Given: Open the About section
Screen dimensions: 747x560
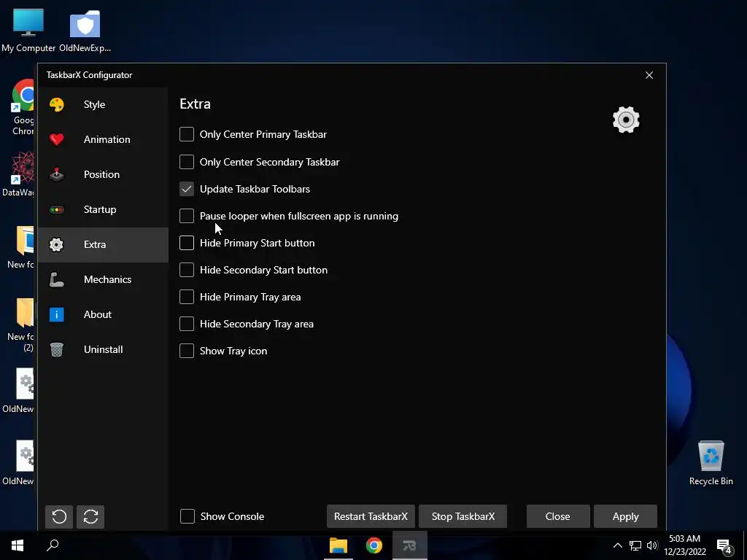Looking at the screenshot, I should click(x=103, y=314).
